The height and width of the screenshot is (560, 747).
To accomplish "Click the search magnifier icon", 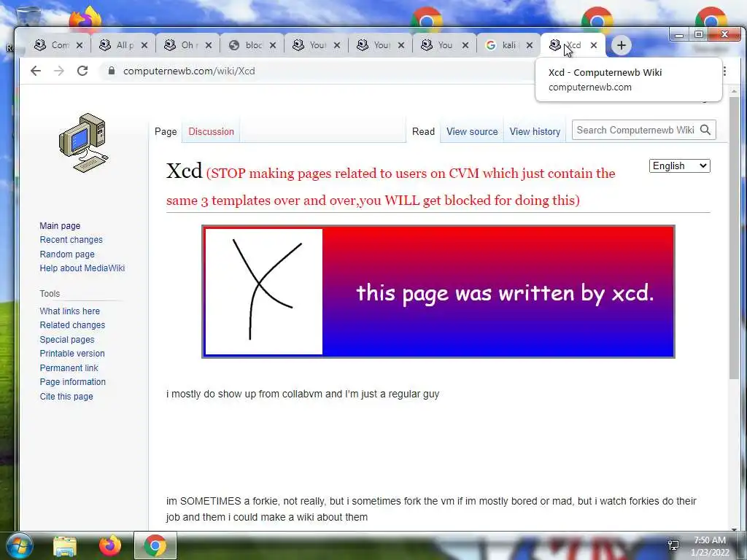I will [705, 130].
